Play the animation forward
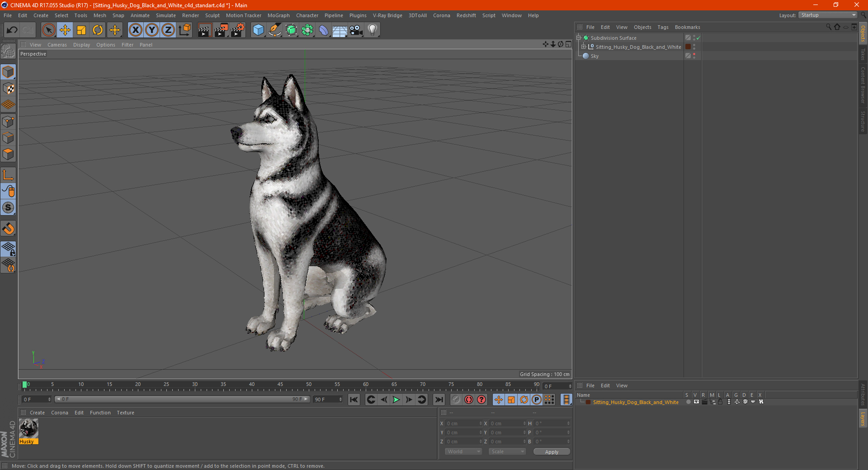The height and width of the screenshot is (470, 868). pos(396,399)
